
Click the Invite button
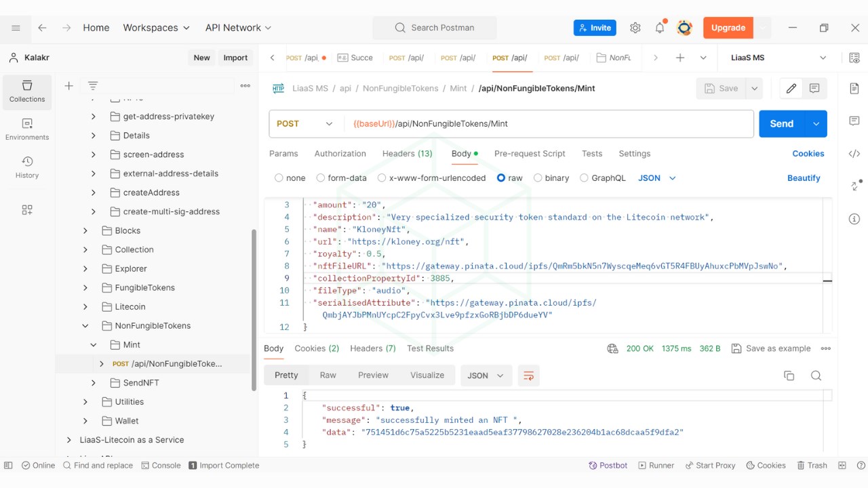click(595, 28)
